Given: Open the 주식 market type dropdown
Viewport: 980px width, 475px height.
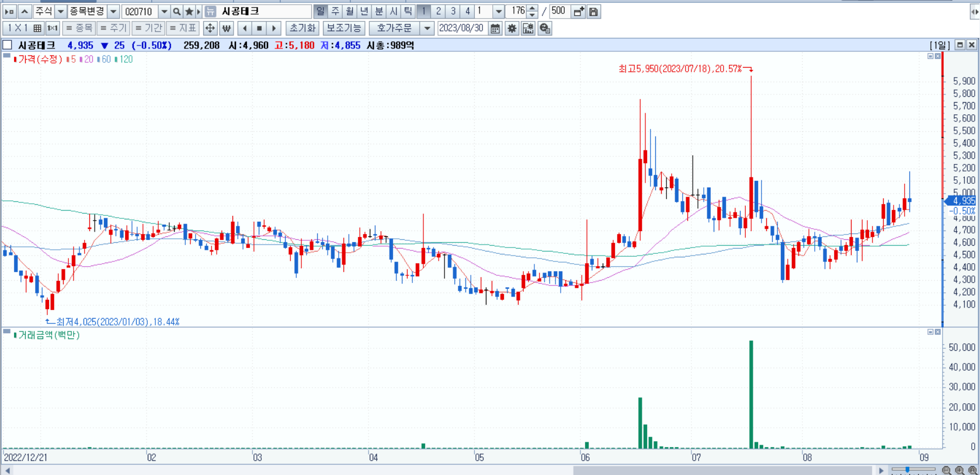Looking at the screenshot, I should [x=60, y=12].
